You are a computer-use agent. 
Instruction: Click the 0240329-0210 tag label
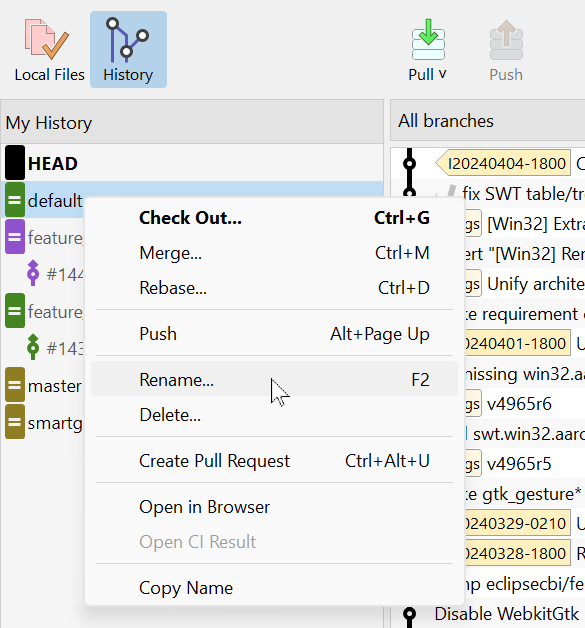coord(517,523)
